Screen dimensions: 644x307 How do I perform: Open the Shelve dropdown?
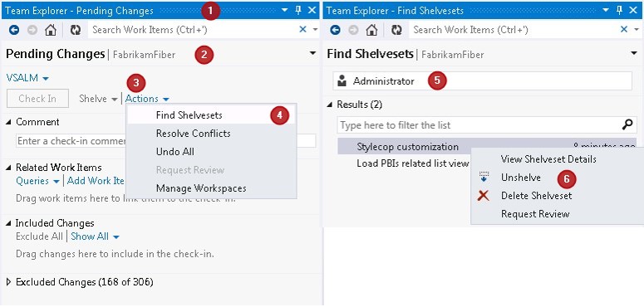(98, 99)
